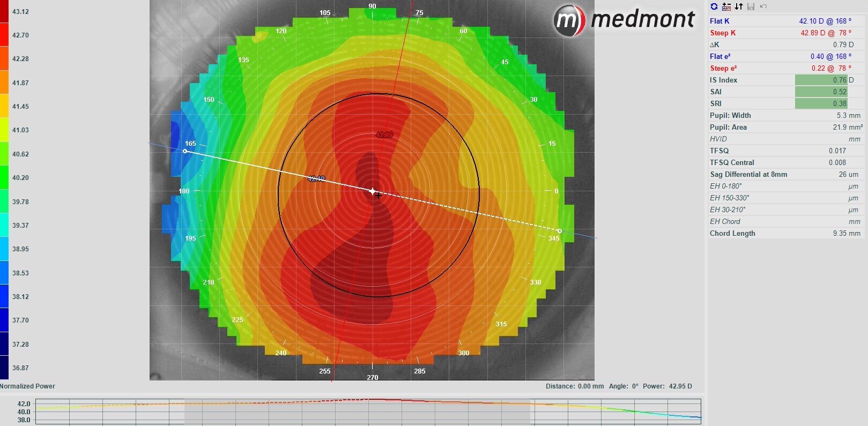Select the EH 30-210° row
Viewport: 868px width, 426px height.
(x=786, y=210)
